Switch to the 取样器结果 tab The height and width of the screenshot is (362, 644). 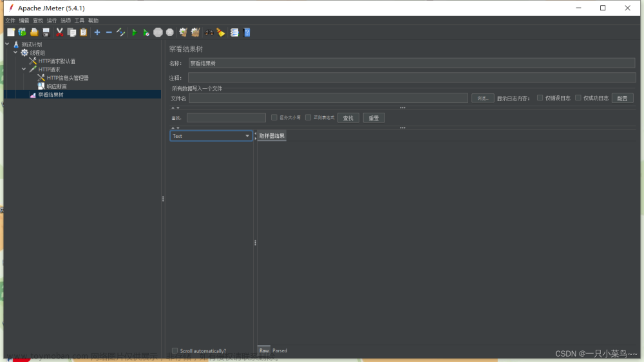click(x=272, y=136)
